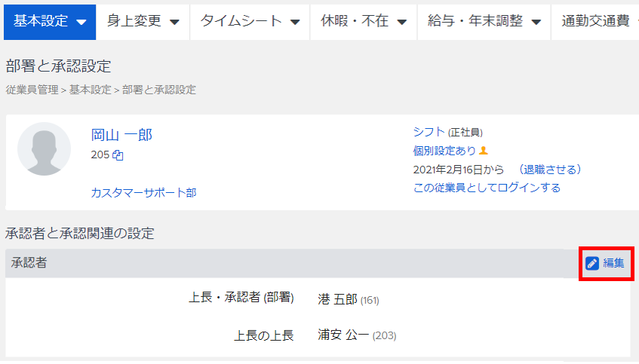Click the 編集 link for approvers
The image size is (639, 364).
click(x=613, y=263)
